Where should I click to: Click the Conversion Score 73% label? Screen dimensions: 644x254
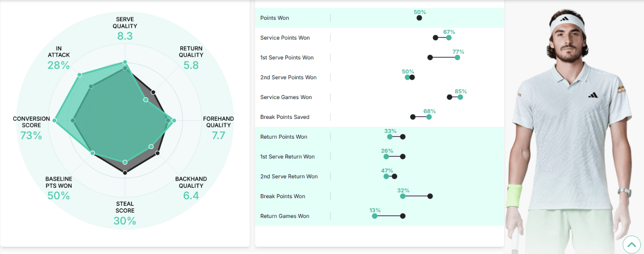(x=31, y=128)
